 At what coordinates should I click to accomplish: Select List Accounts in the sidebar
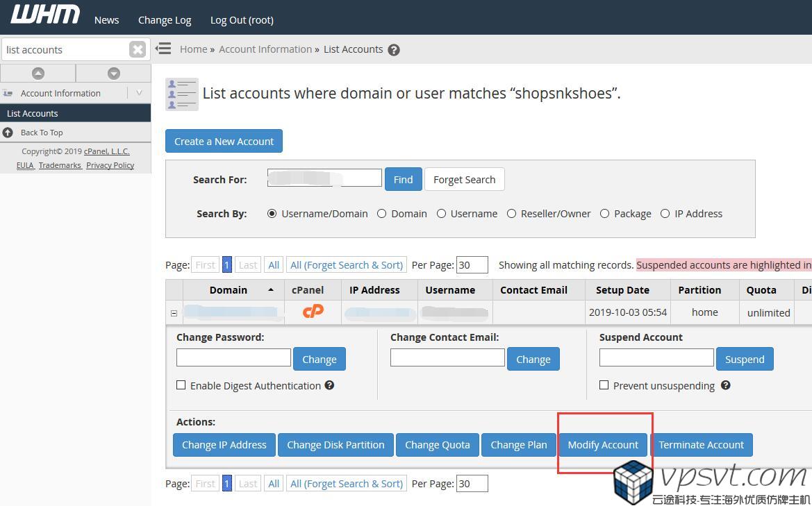pyautogui.click(x=33, y=113)
